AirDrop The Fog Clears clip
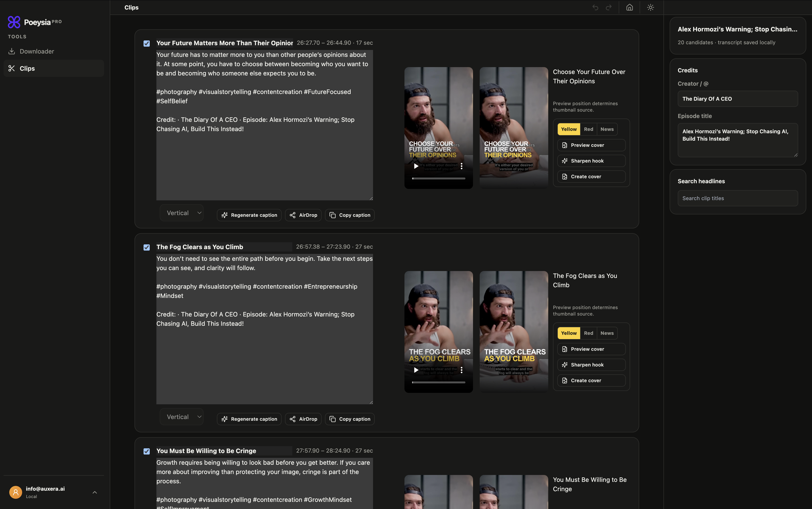812x509 pixels. (303, 419)
